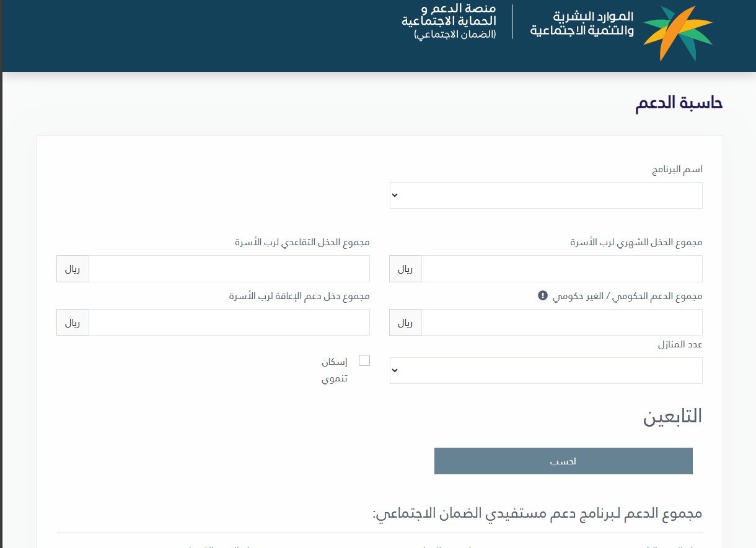Click ريال unit tag of government support field

(x=406, y=323)
